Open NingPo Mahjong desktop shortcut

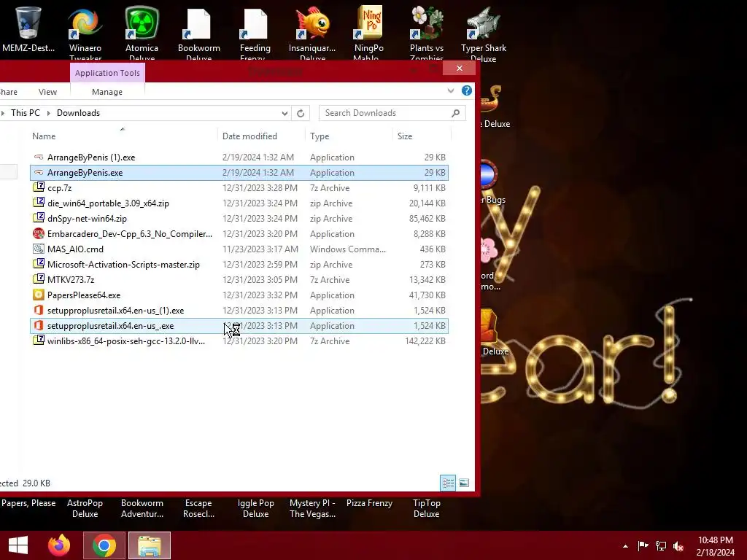coord(369,23)
